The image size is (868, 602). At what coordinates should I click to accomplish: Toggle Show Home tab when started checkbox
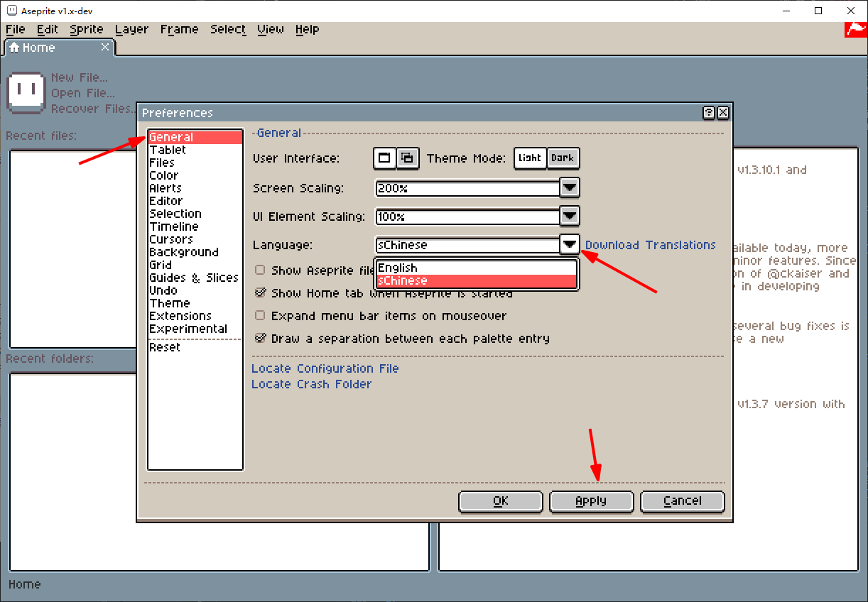pyautogui.click(x=260, y=292)
